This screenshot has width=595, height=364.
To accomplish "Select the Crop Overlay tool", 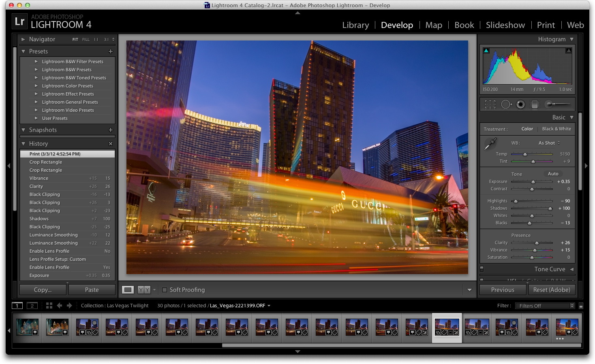I will pos(490,104).
